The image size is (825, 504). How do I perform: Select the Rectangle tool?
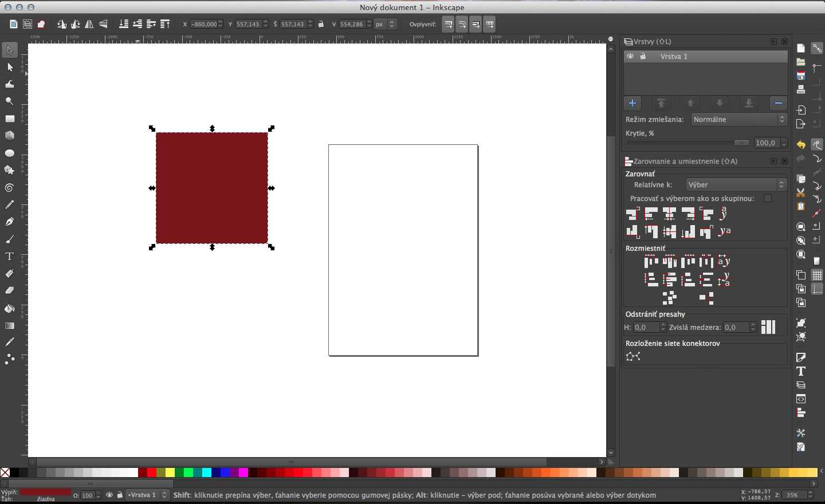click(x=10, y=119)
